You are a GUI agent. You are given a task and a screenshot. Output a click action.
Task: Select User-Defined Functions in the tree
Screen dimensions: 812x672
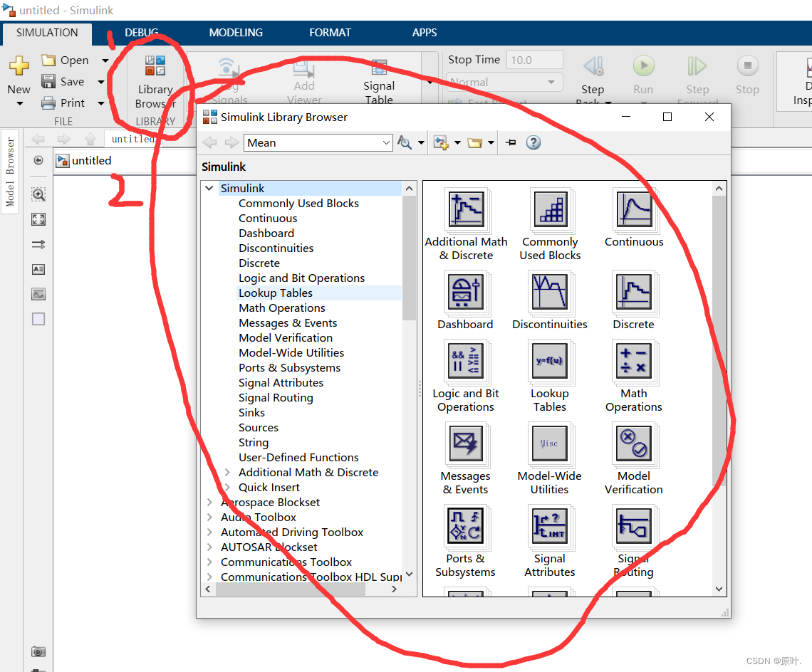pos(298,458)
